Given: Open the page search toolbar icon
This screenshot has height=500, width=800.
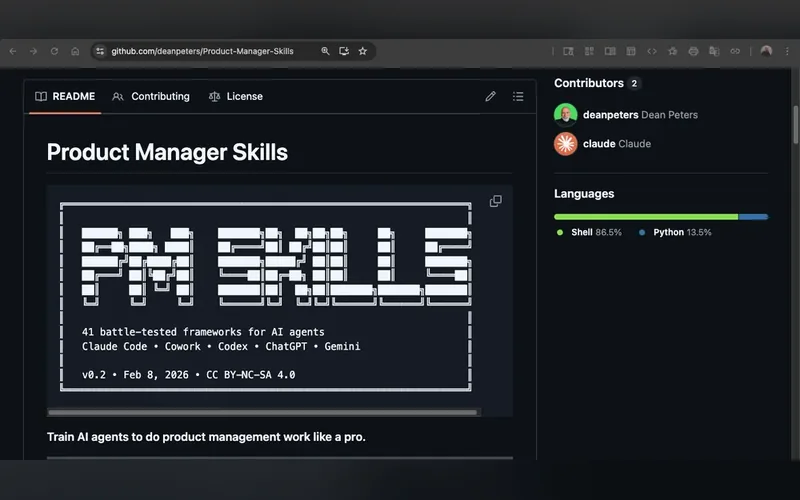Looking at the screenshot, I should pyautogui.click(x=568, y=51).
